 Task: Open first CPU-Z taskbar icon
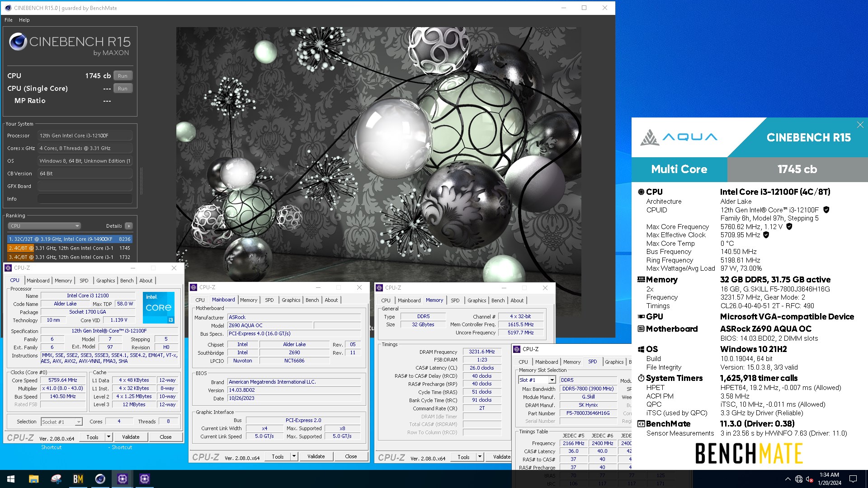click(122, 479)
